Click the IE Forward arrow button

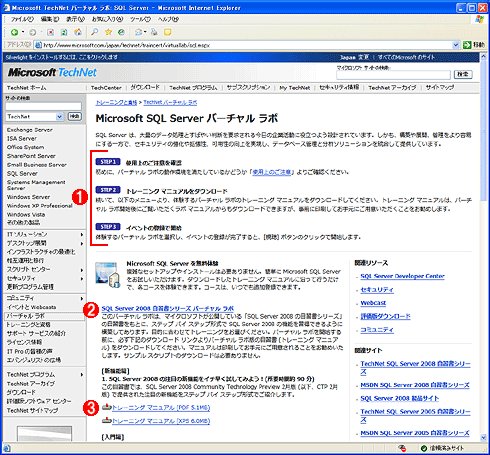click(33, 32)
